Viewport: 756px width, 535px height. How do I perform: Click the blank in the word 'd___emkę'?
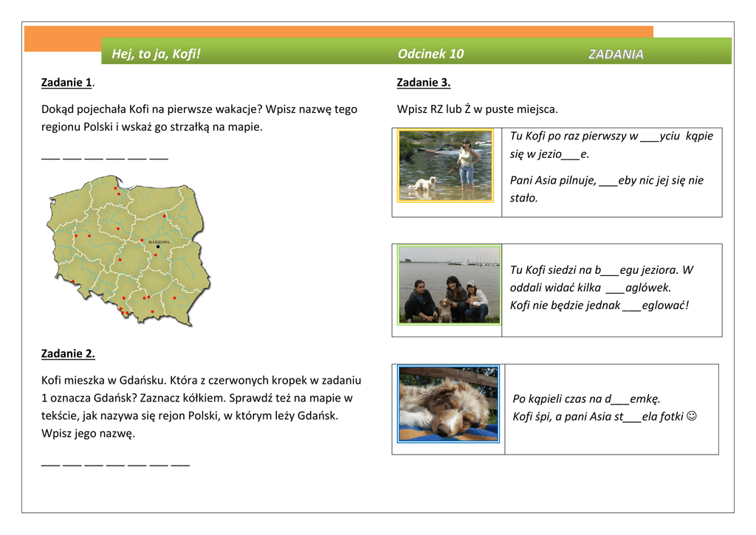click(x=620, y=399)
